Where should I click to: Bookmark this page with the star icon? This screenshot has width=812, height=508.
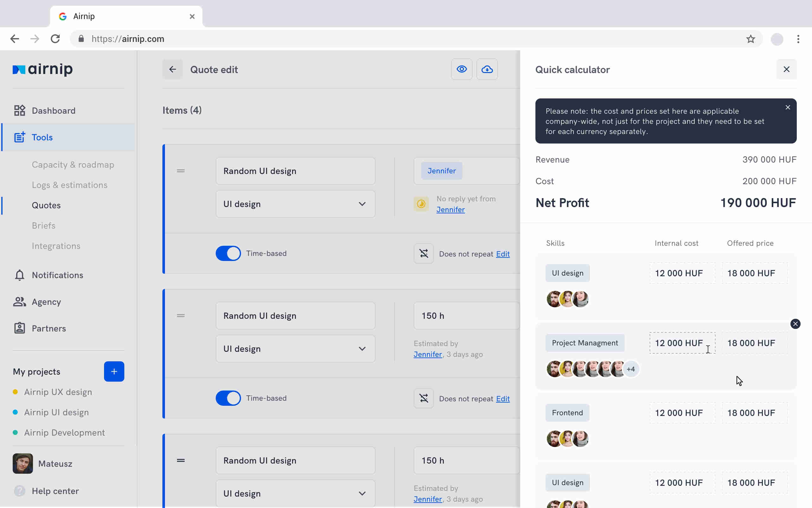(x=750, y=39)
